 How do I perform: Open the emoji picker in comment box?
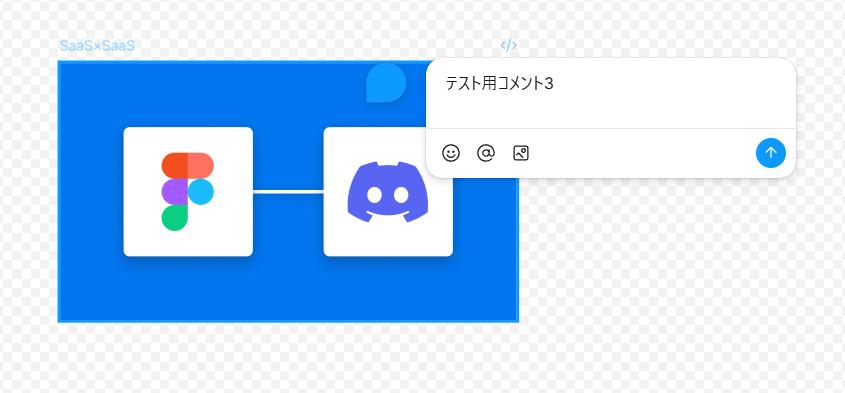coord(451,153)
